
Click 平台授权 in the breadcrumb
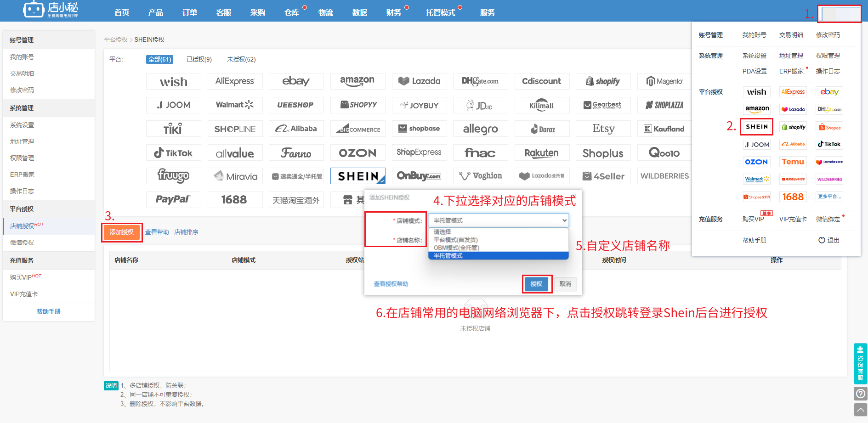115,39
